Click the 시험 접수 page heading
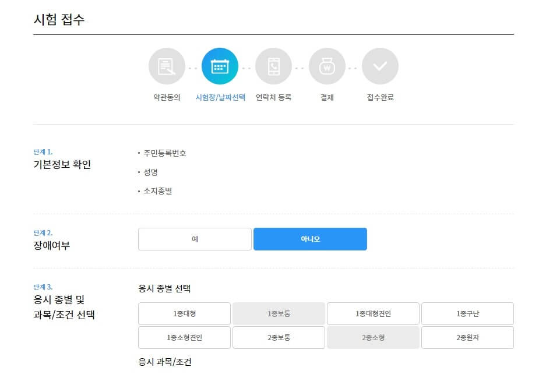The image size is (546, 392). [x=59, y=19]
